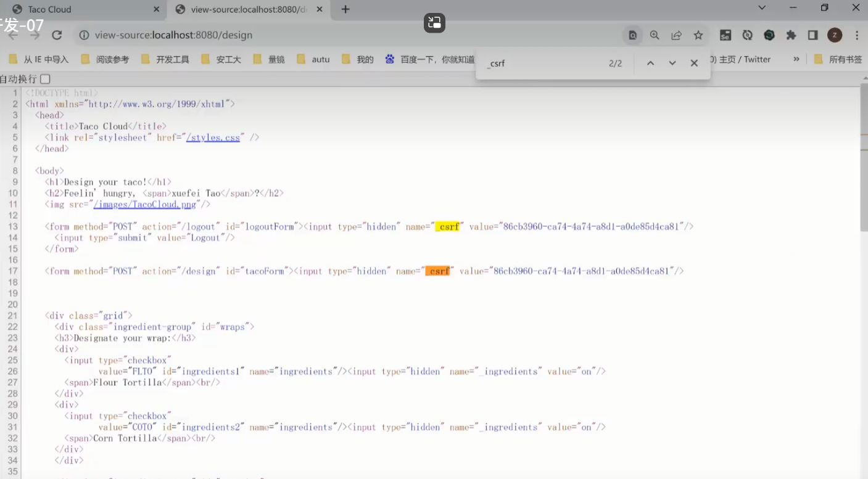Click the find-in-page icon in address bar
The width and height of the screenshot is (868, 479).
(632, 35)
